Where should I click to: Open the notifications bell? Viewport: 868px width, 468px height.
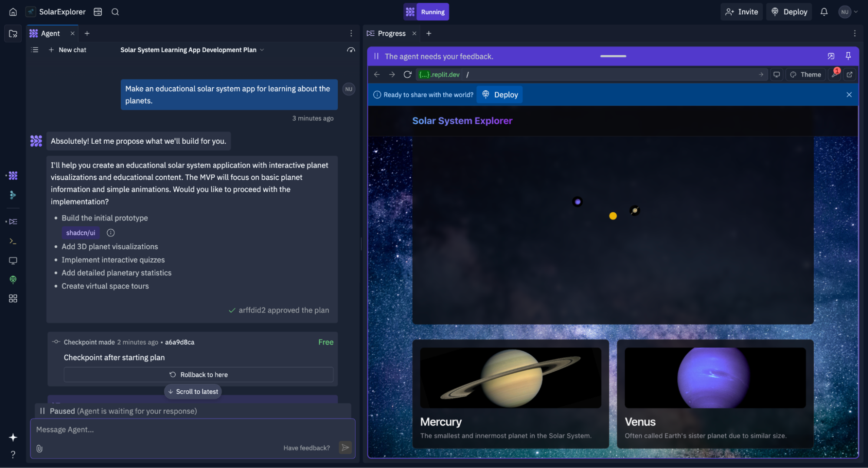tap(824, 12)
